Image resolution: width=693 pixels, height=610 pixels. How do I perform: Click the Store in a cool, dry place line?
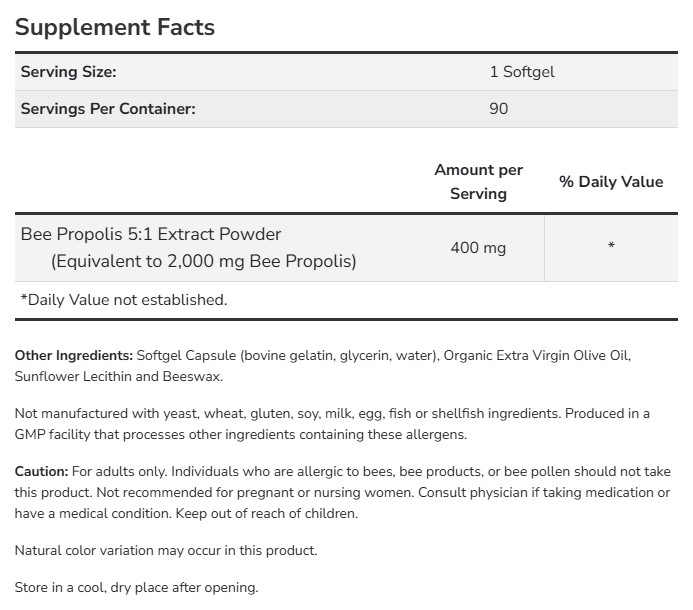point(136,587)
